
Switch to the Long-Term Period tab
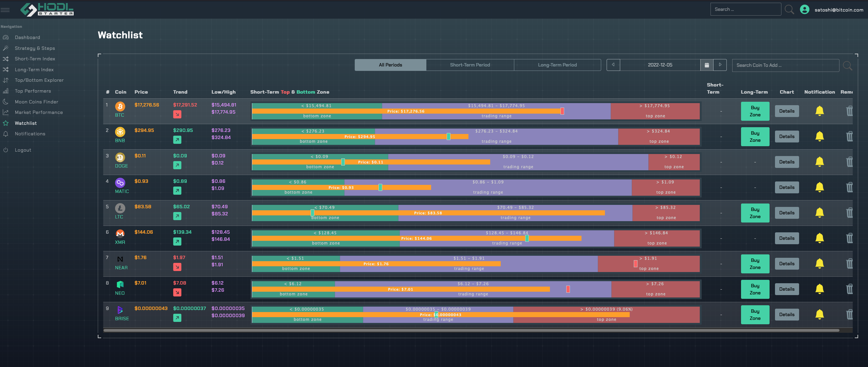click(x=557, y=65)
